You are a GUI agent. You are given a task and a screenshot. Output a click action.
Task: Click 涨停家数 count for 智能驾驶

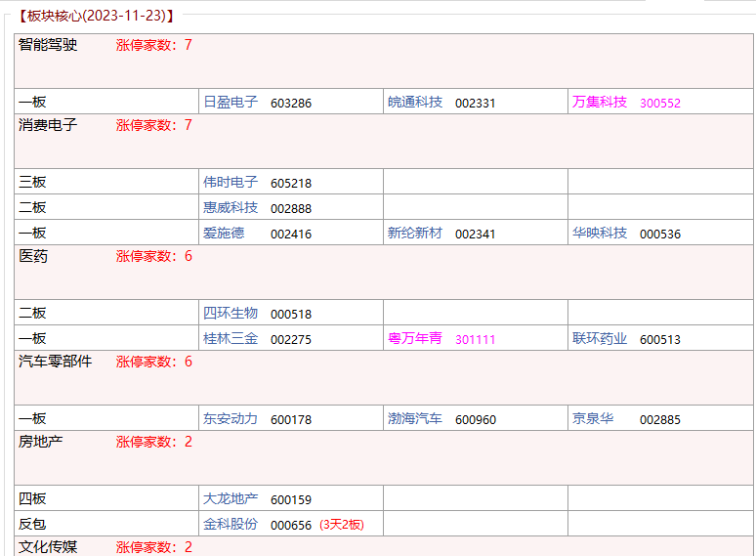[x=153, y=45]
